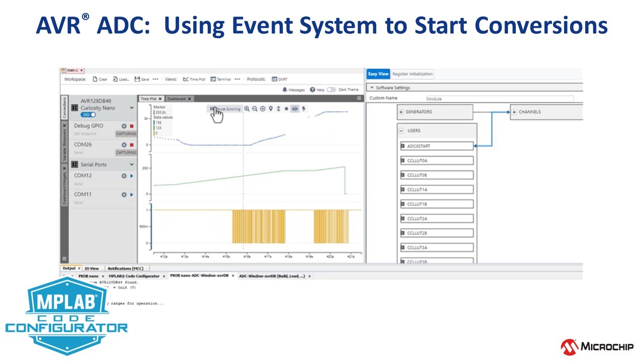Switch to the Dashboard tab

(x=179, y=99)
